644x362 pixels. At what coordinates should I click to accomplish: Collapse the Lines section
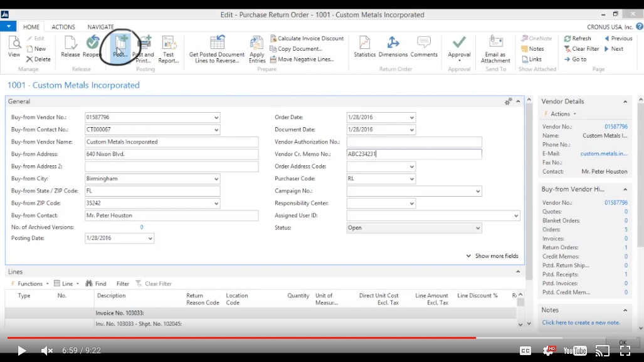(518, 272)
